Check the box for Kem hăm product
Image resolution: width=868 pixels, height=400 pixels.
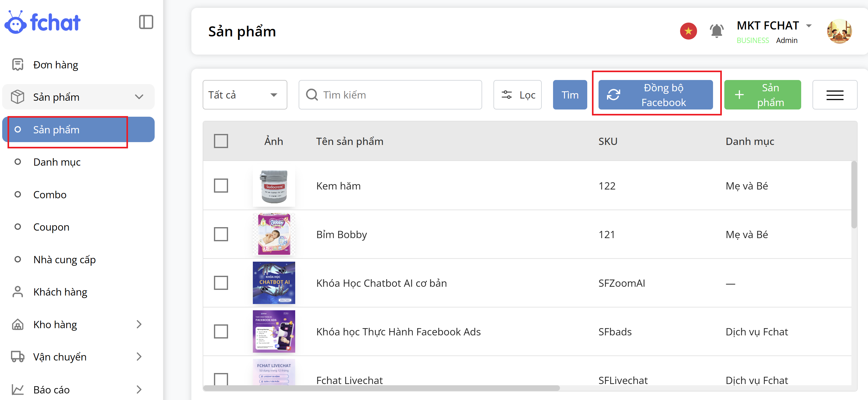point(221,186)
